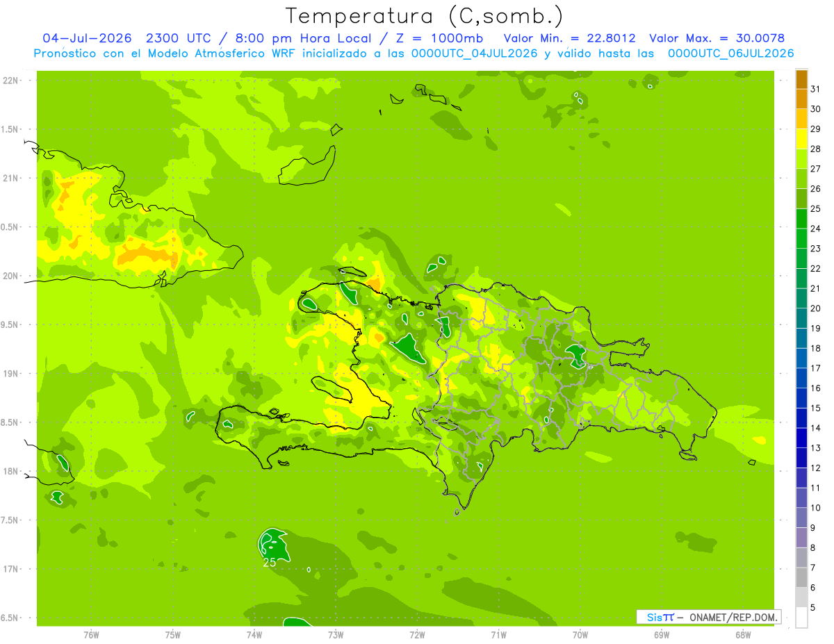Screen dimensions: 834x644
Task: Click the legend value '12'
Action: click(815, 468)
